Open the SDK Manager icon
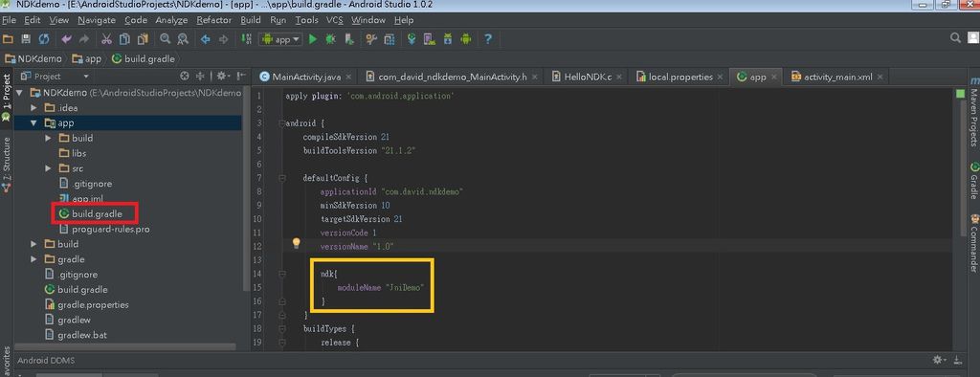This screenshot has width=980, height=377. tap(448, 39)
